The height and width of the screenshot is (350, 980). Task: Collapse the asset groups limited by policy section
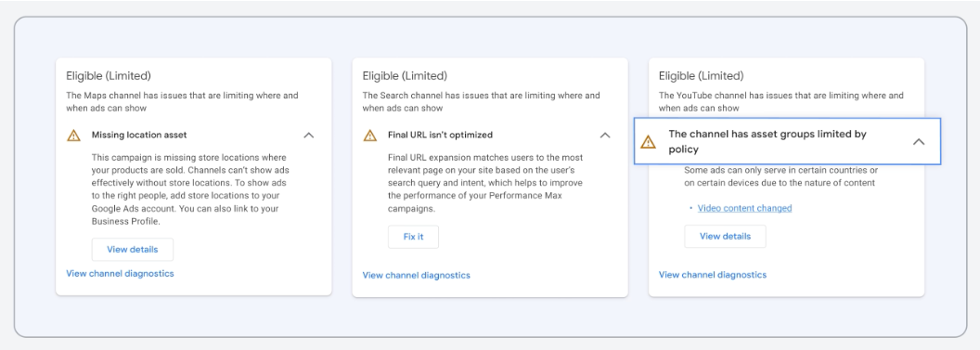919,142
